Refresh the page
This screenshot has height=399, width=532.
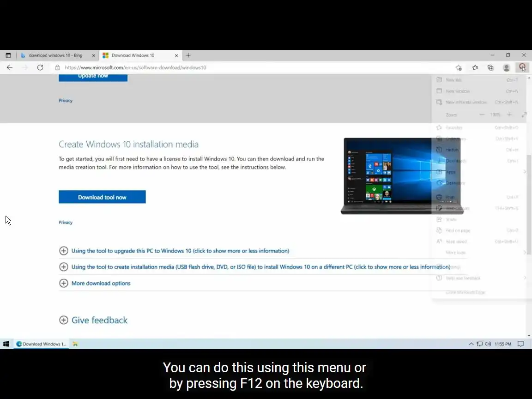(x=40, y=67)
